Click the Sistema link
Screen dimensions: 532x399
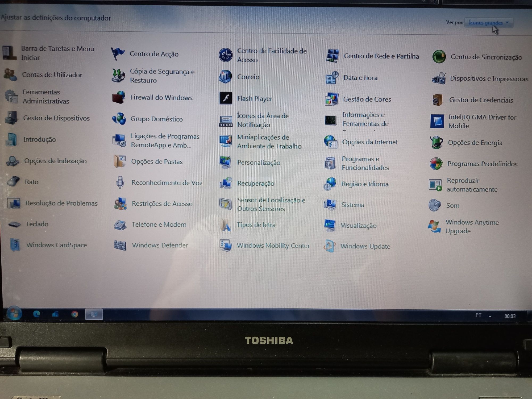tap(353, 205)
